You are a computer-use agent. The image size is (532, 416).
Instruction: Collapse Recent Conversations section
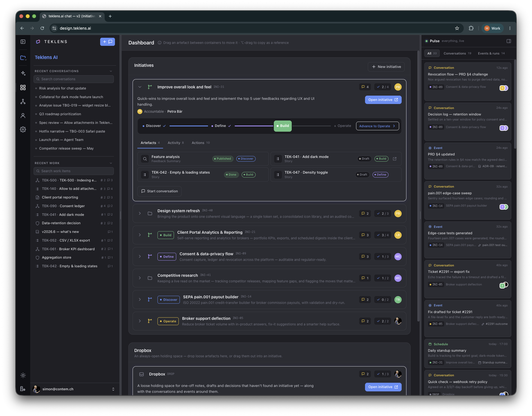(x=111, y=71)
